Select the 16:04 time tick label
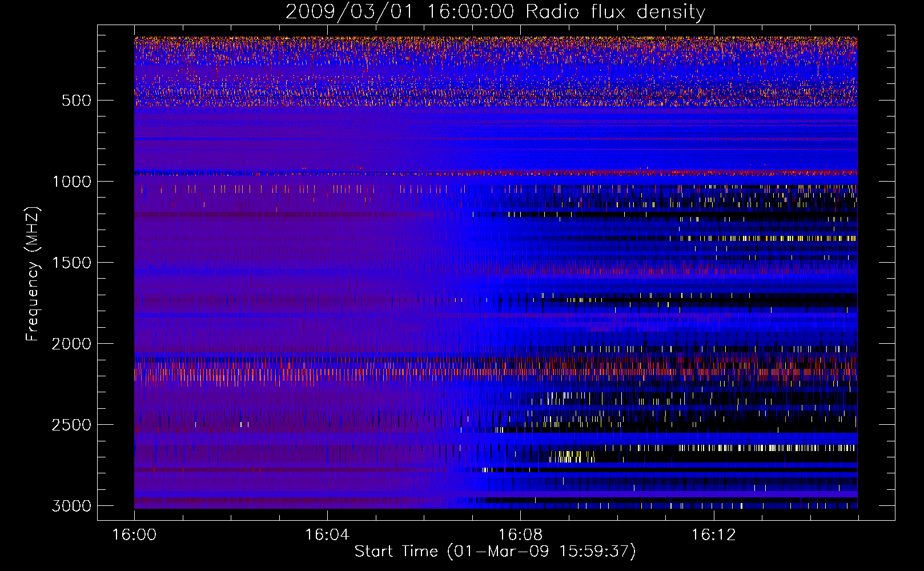Image resolution: width=924 pixels, height=571 pixels. coord(327,535)
